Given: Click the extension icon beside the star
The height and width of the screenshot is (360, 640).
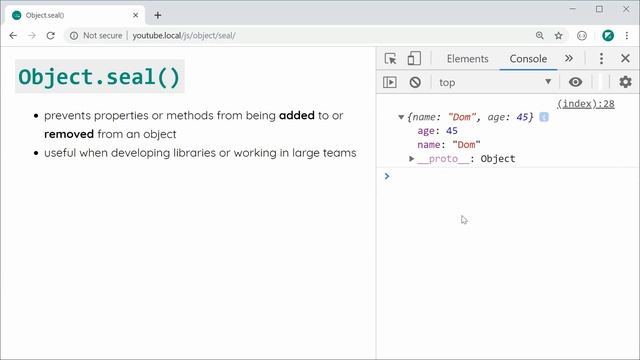Looking at the screenshot, I should (582, 36).
